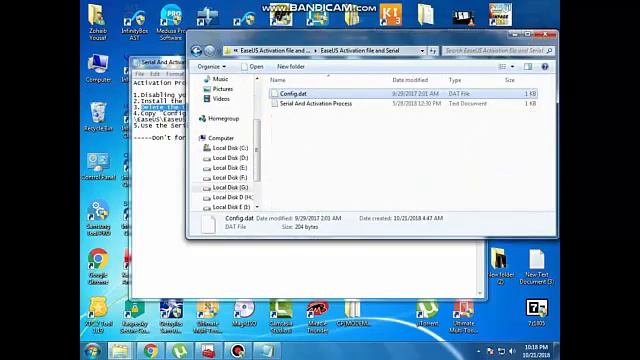Screen dimensions: 640x360
Task: Open Chrome from the taskbar
Action: [151, 351]
